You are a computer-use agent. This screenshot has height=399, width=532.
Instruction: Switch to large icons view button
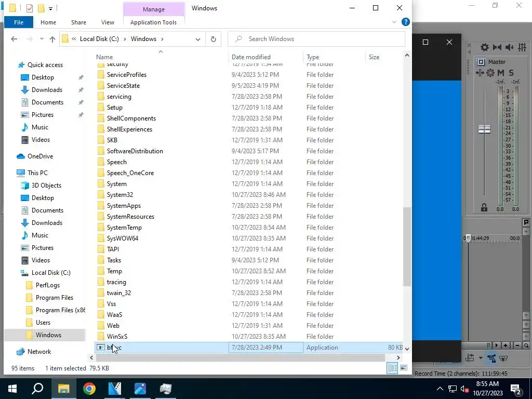(403, 368)
